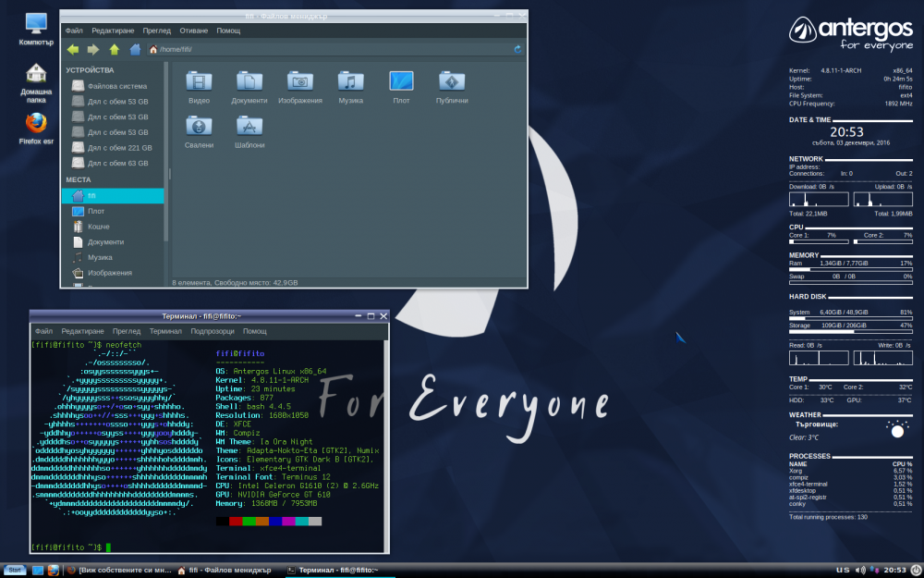Click the terminal prompt with green cursor

tap(70, 547)
